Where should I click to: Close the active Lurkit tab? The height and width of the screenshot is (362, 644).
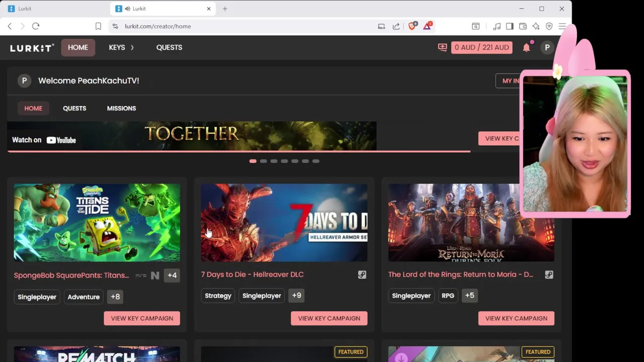pyautogui.click(x=209, y=9)
